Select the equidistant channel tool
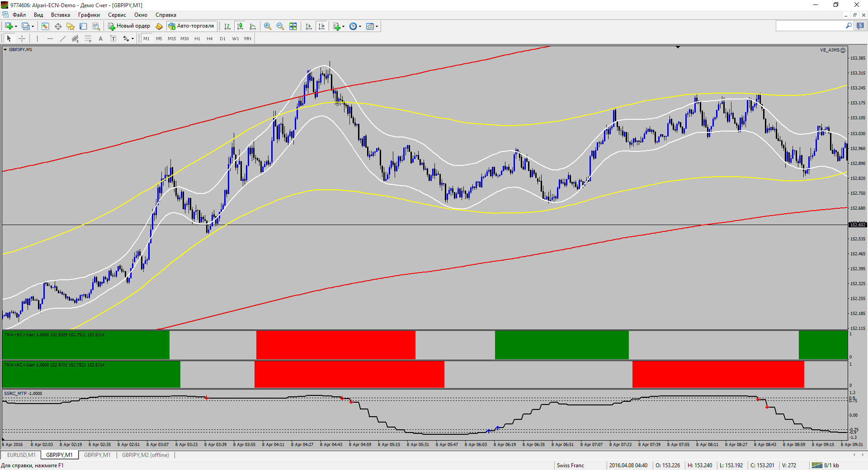This screenshot has width=868, height=470. click(x=75, y=38)
